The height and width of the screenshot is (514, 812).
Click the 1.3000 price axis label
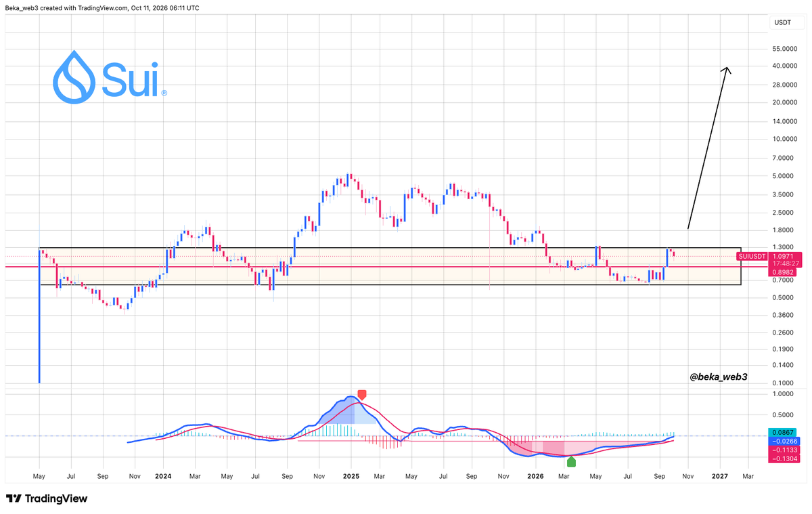tap(783, 247)
